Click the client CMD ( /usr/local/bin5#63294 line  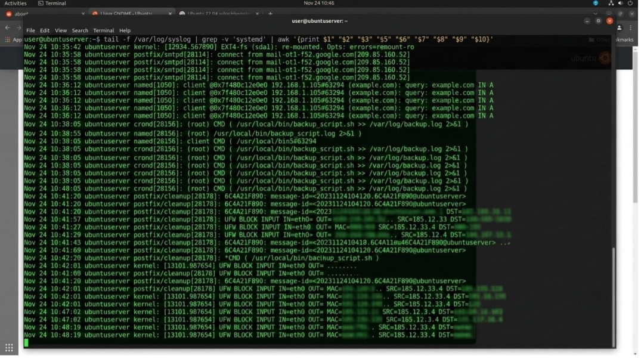coord(170,141)
